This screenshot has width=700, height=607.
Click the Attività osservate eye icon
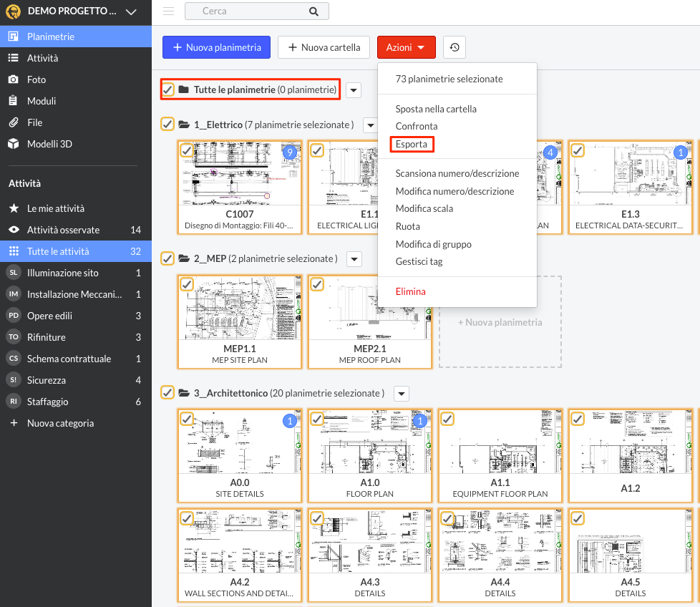13,230
